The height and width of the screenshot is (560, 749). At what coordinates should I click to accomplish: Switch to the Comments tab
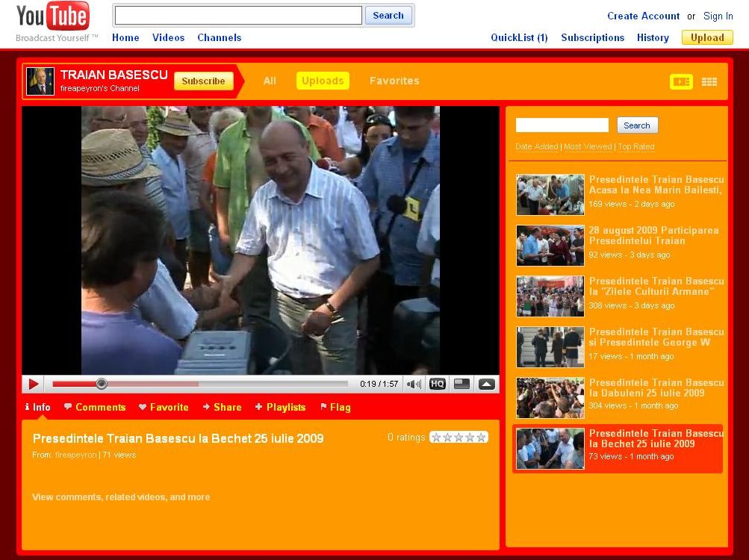(x=95, y=407)
